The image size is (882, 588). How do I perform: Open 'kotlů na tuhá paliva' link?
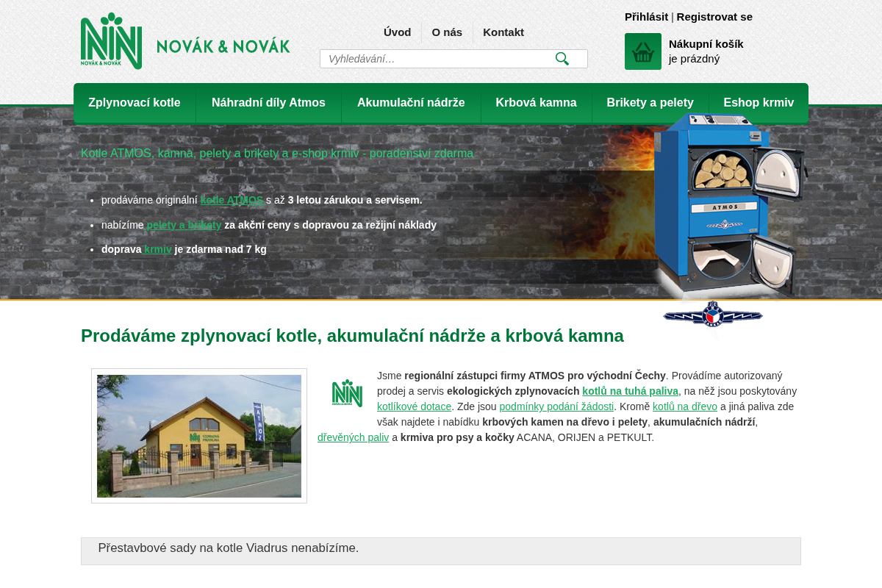point(631,391)
